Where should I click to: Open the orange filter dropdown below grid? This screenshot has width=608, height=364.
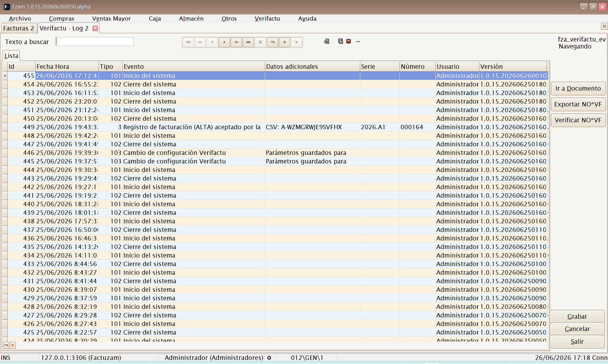(x=13, y=345)
